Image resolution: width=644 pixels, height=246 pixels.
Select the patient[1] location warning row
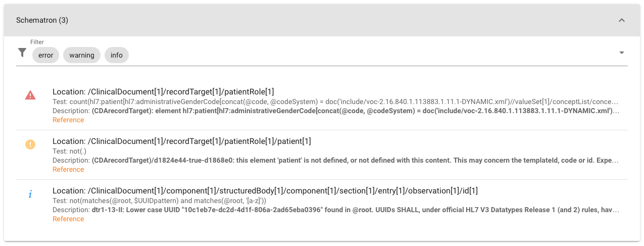[x=182, y=141]
